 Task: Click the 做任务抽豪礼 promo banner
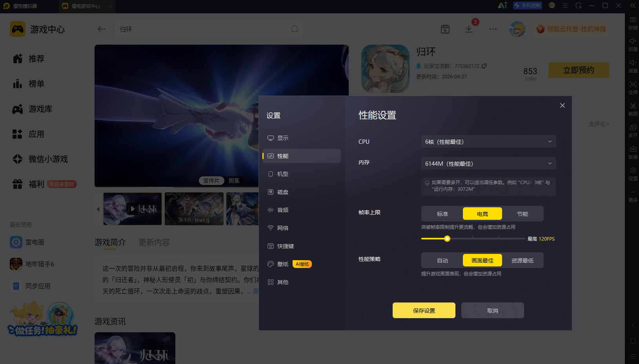(43, 319)
